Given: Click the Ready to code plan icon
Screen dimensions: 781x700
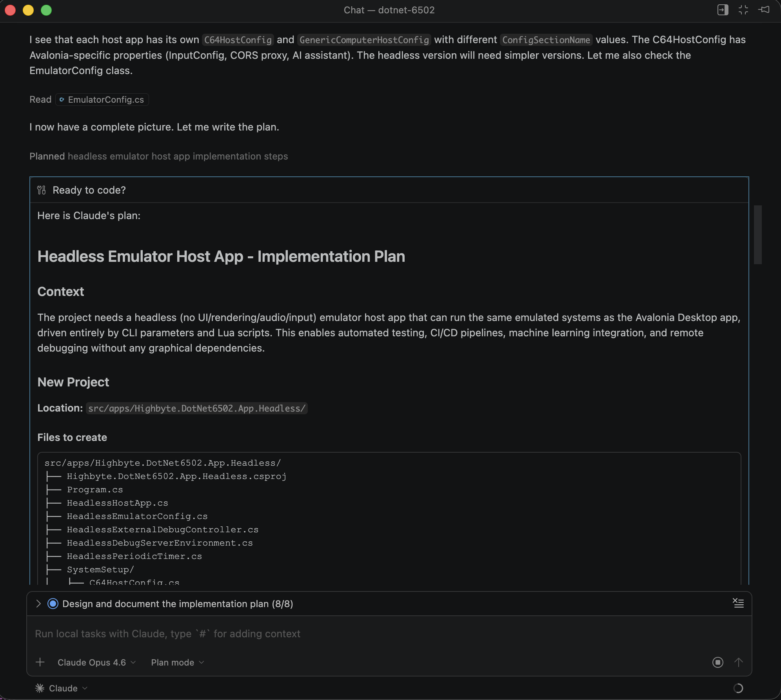Looking at the screenshot, I should point(42,190).
